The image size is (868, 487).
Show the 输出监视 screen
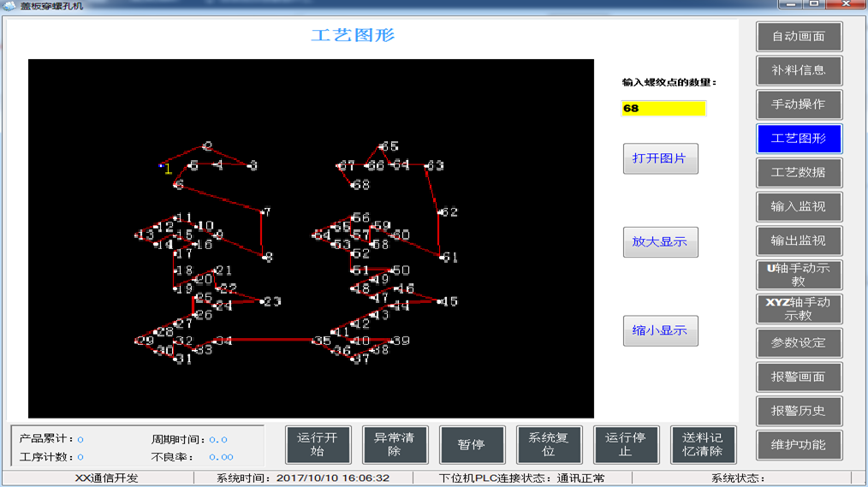point(799,241)
